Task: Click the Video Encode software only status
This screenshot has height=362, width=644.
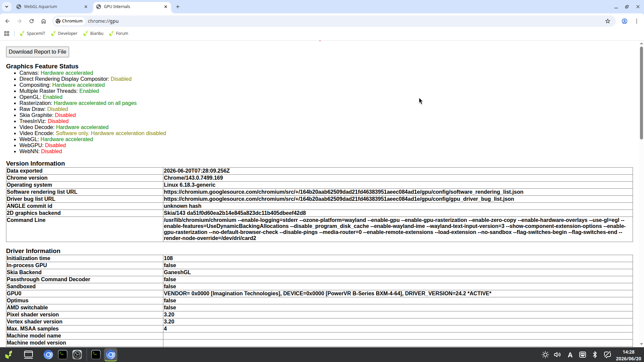Action: point(111,133)
